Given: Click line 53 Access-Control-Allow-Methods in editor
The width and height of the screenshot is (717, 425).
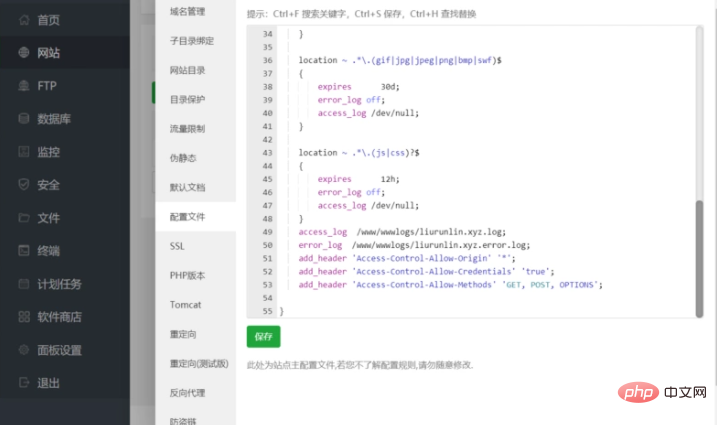Looking at the screenshot, I should pyautogui.click(x=450, y=285).
